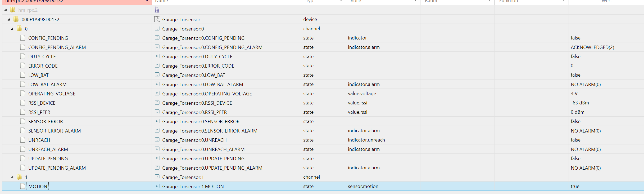Image resolution: width=644 pixels, height=194 pixels.
Task: Collapse channel 0 folder arrow
Action: coord(12,29)
